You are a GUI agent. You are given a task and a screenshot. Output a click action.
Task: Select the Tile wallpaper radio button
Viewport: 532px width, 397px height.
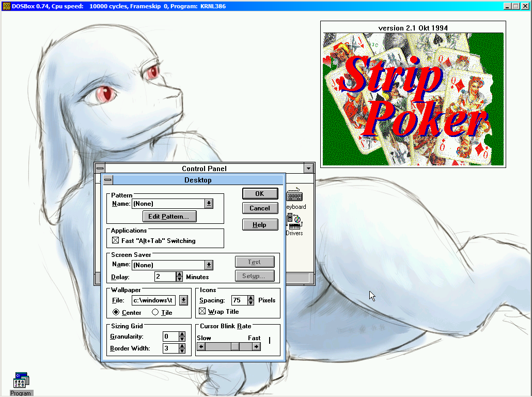(x=155, y=312)
